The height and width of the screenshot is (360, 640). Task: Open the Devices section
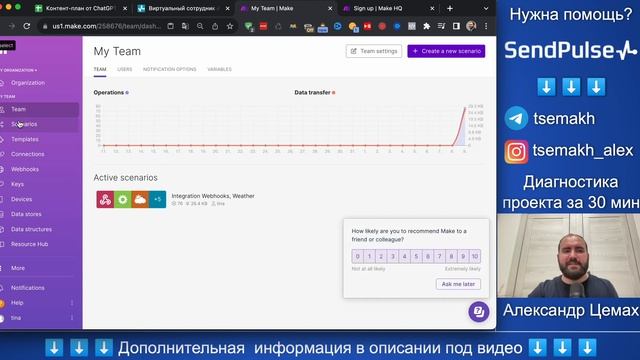click(21, 199)
